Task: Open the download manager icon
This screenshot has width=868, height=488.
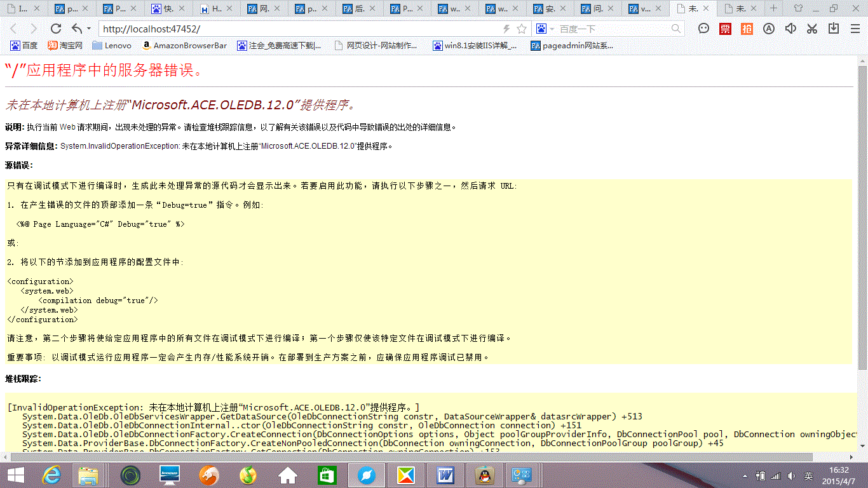Action: click(834, 29)
